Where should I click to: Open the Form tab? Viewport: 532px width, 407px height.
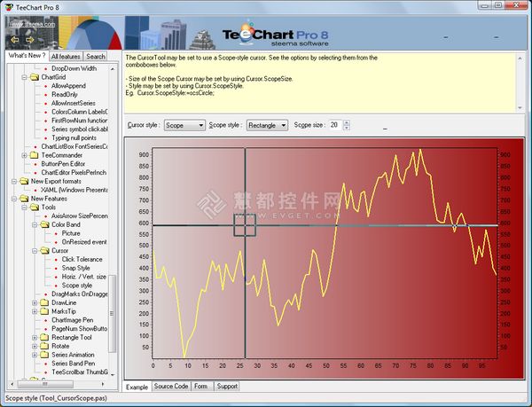(201, 386)
